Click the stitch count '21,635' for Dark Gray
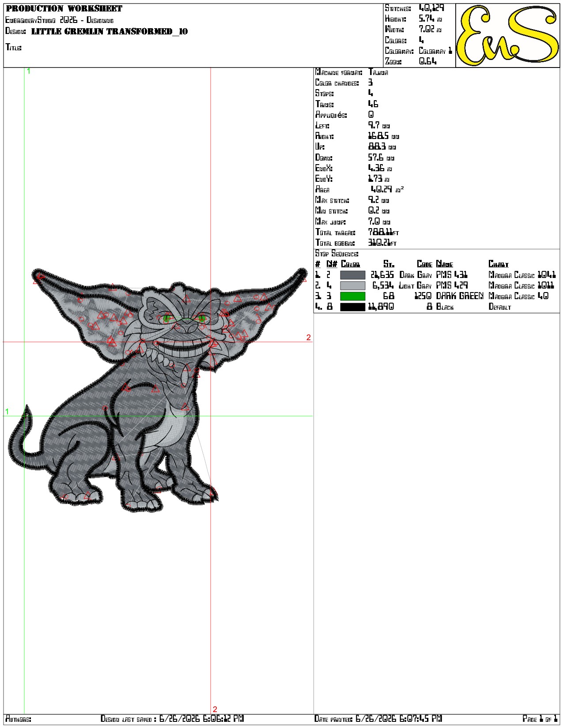 (382, 275)
